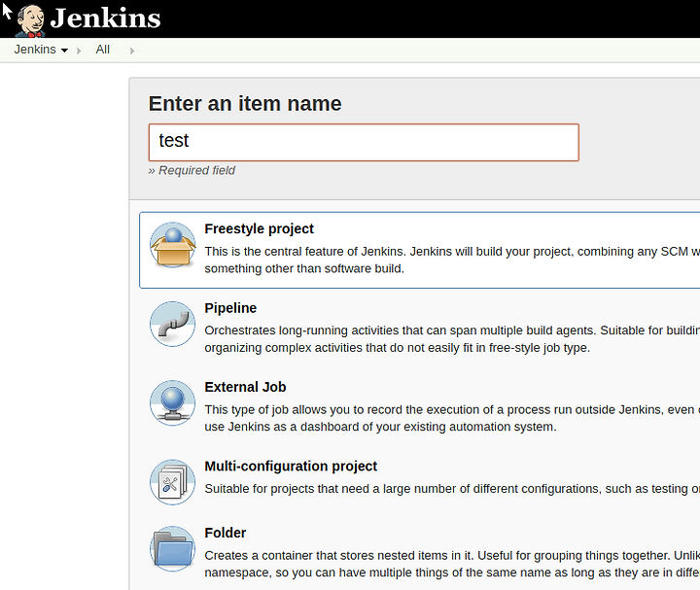The height and width of the screenshot is (590, 700).
Task: Choose the Multi-configuration project title
Action: point(291,466)
